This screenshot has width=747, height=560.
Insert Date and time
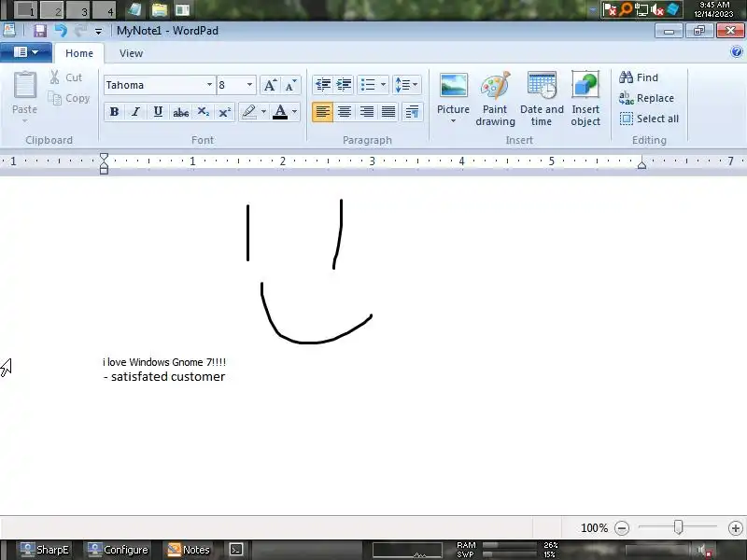[x=542, y=99]
